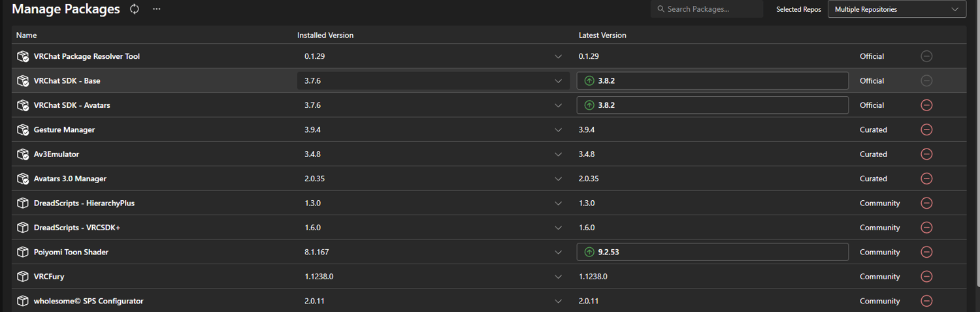The width and height of the screenshot is (980, 312).
Task: Remove Gesture Manager package
Action: tap(926, 130)
